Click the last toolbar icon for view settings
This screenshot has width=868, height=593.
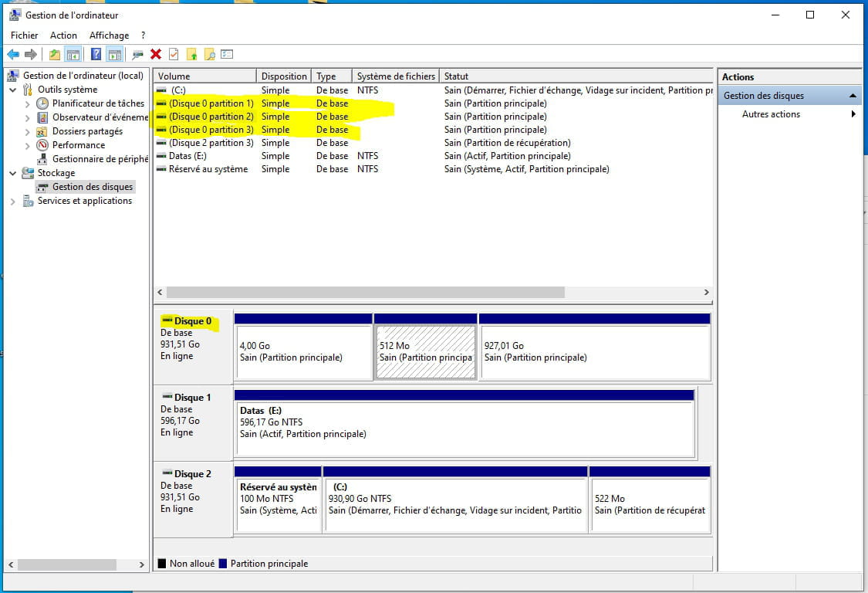click(x=227, y=54)
